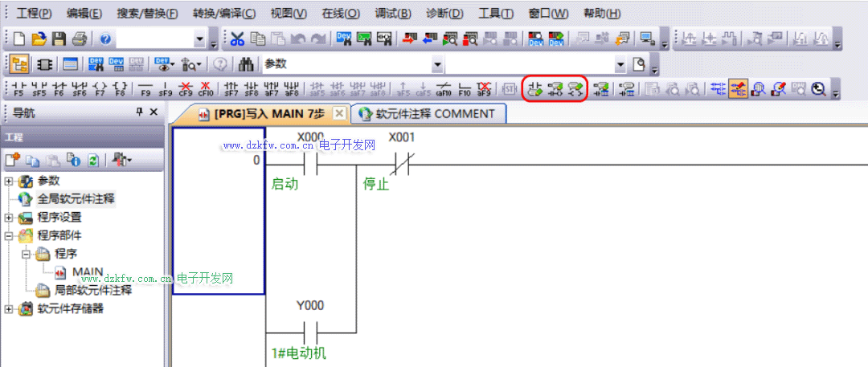Screen dimensions: 868x367
Task: Insert output coil (F7) icon
Action: point(100,89)
